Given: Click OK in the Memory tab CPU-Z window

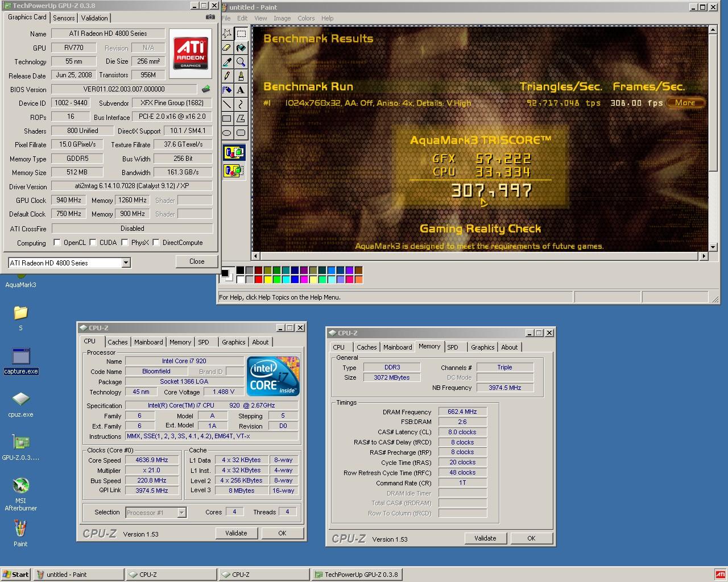Looking at the screenshot, I should (x=531, y=538).
